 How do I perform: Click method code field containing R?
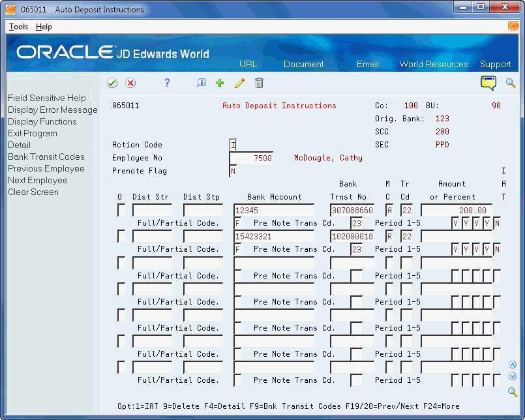click(x=389, y=237)
